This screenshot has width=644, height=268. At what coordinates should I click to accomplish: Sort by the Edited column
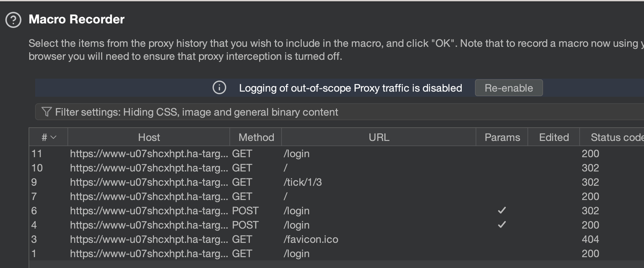pos(554,137)
